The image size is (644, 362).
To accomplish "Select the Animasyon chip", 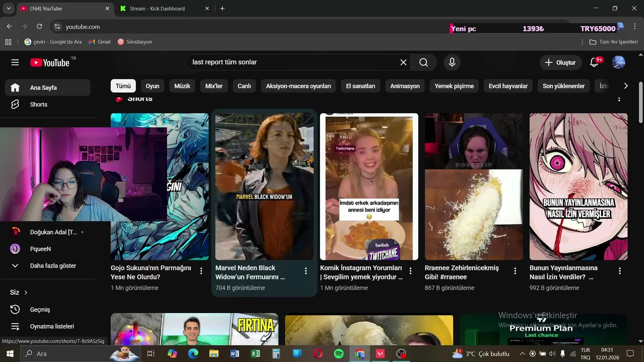I will pos(405,86).
